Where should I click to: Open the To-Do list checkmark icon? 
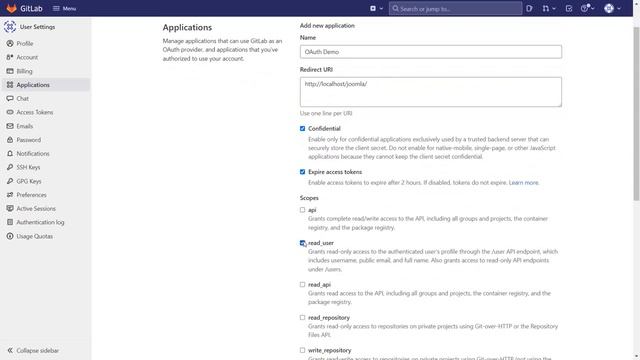coord(569,9)
